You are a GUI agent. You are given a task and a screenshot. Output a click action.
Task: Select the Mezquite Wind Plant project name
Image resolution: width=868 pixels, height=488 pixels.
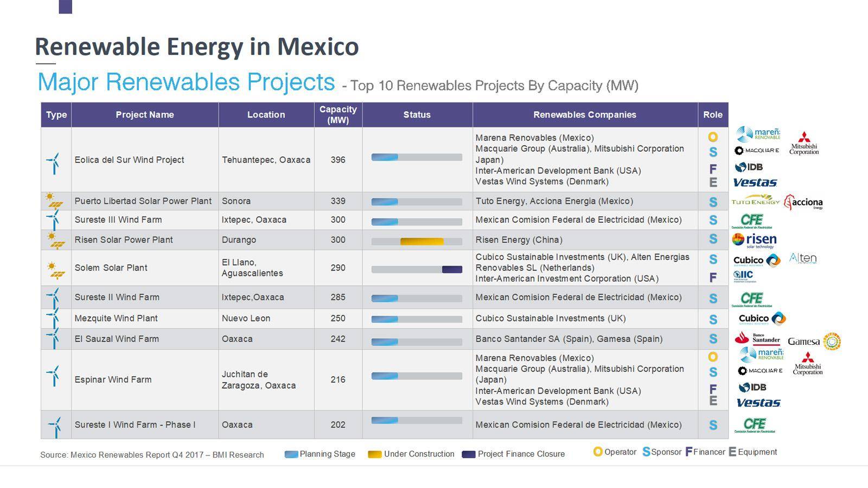click(116, 318)
